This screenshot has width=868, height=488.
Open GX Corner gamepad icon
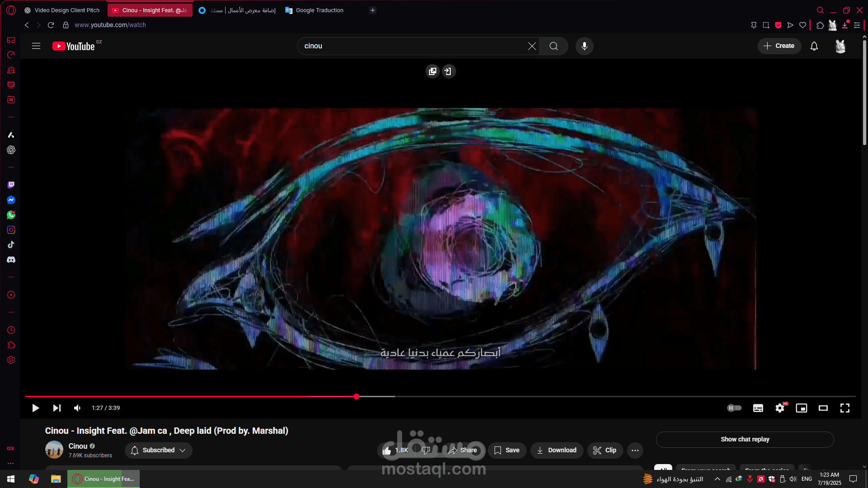[11, 40]
